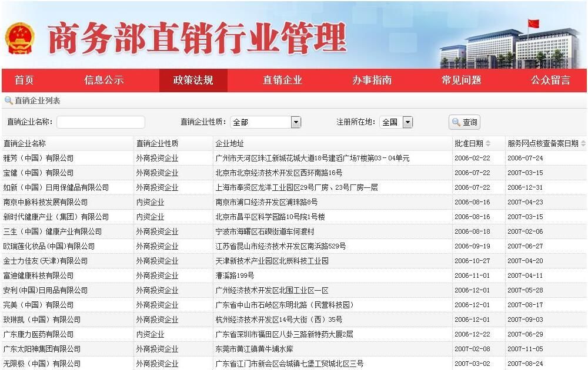Viewport: 588px width, 370px height.
Task: Select 办事指南 in navigation bar
Action: point(372,80)
